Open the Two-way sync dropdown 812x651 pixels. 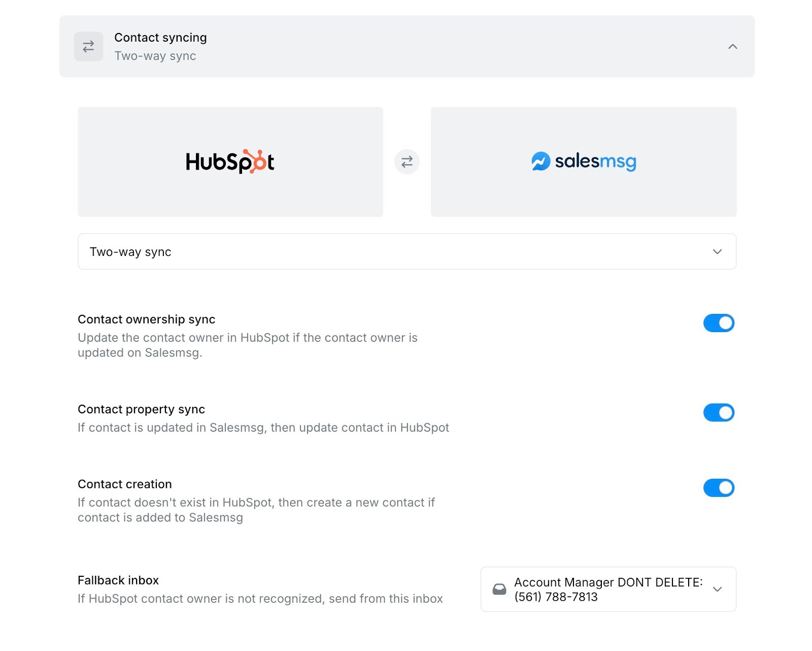[407, 251]
